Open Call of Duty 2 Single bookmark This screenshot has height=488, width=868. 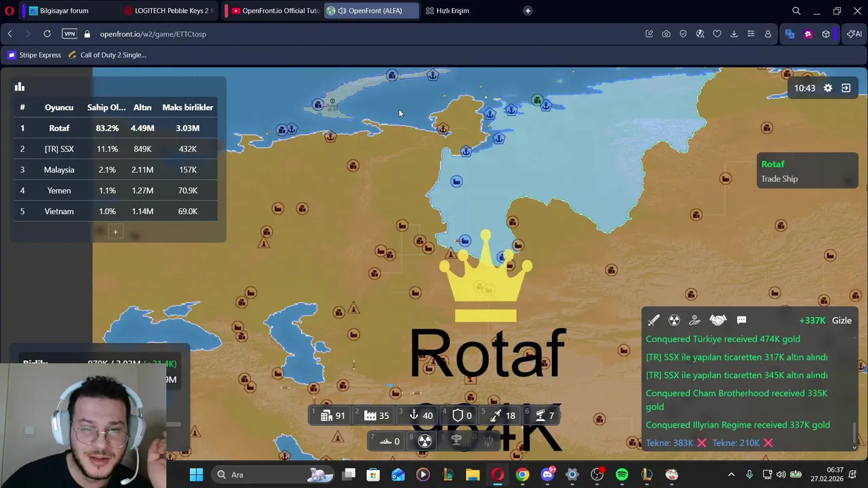(108, 55)
